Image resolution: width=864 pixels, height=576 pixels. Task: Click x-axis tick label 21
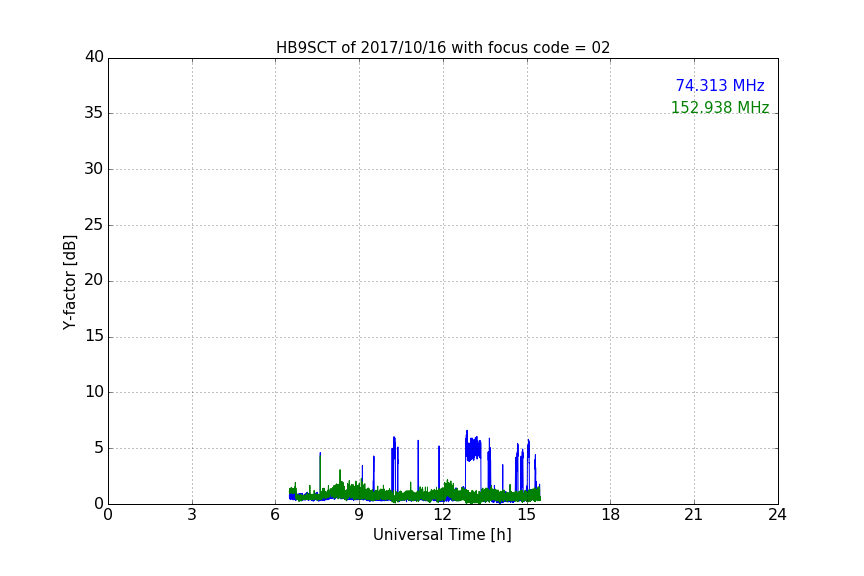pyautogui.click(x=694, y=515)
